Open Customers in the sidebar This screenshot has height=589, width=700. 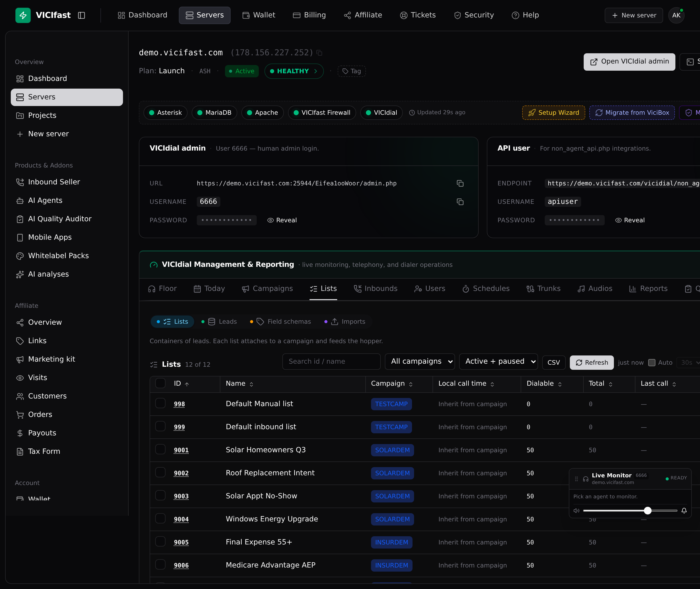click(x=67, y=396)
